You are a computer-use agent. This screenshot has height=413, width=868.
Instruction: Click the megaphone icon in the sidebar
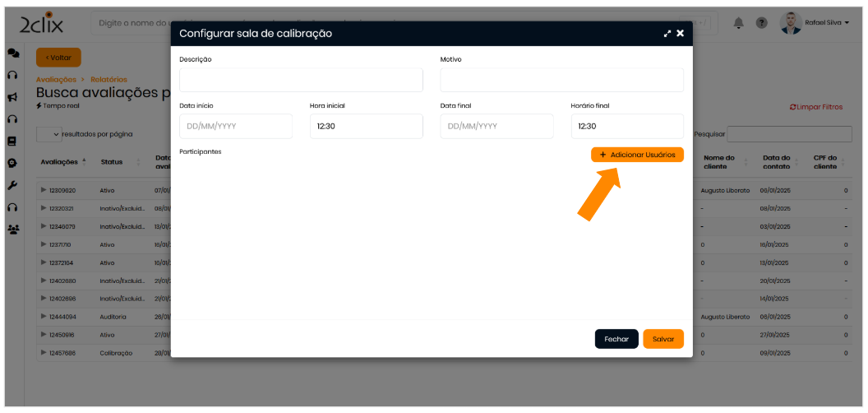click(13, 96)
